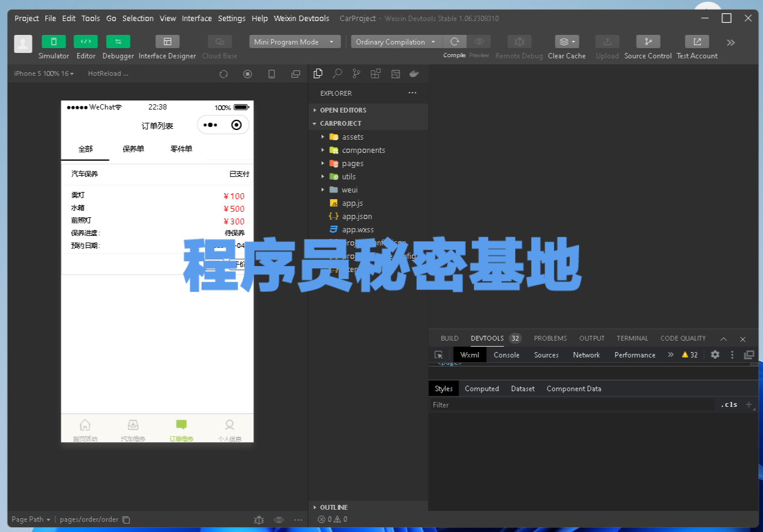This screenshot has height=532, width=763.
Task: Open the Project menu
Action: click(26, 18)
